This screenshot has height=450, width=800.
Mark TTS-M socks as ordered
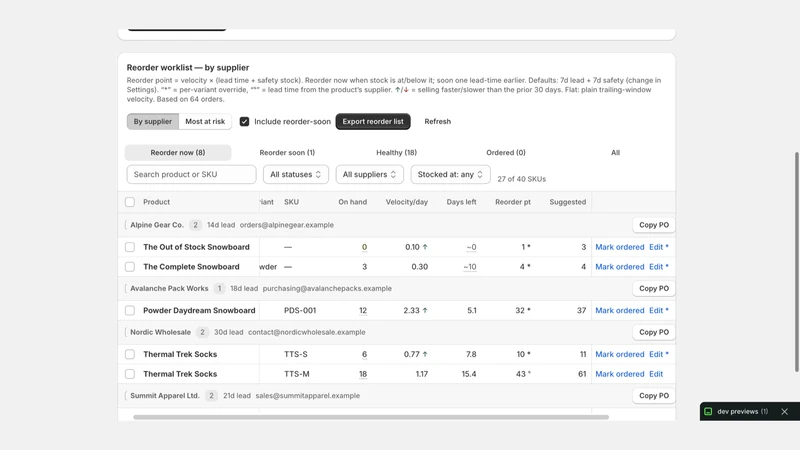coord(619,374)
